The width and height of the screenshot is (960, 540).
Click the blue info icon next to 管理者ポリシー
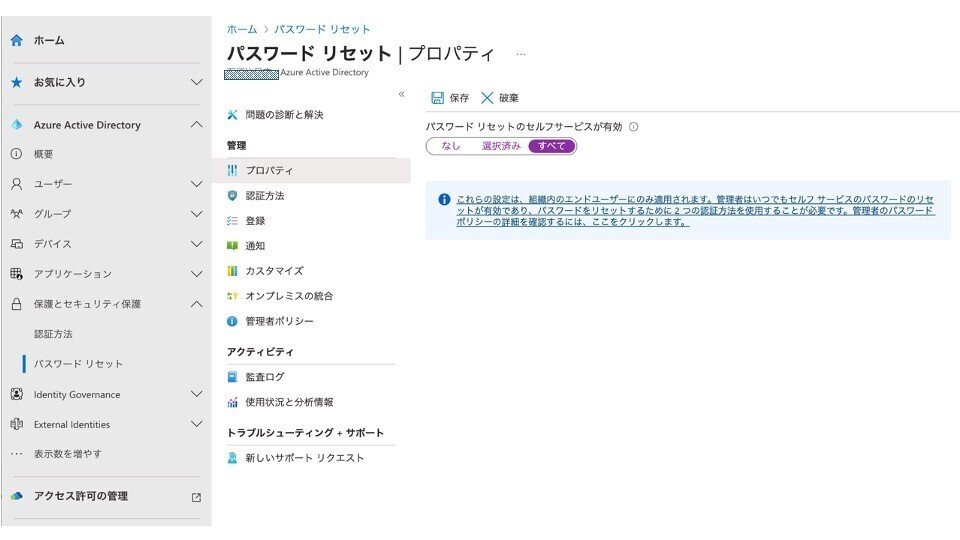(232, 321)
